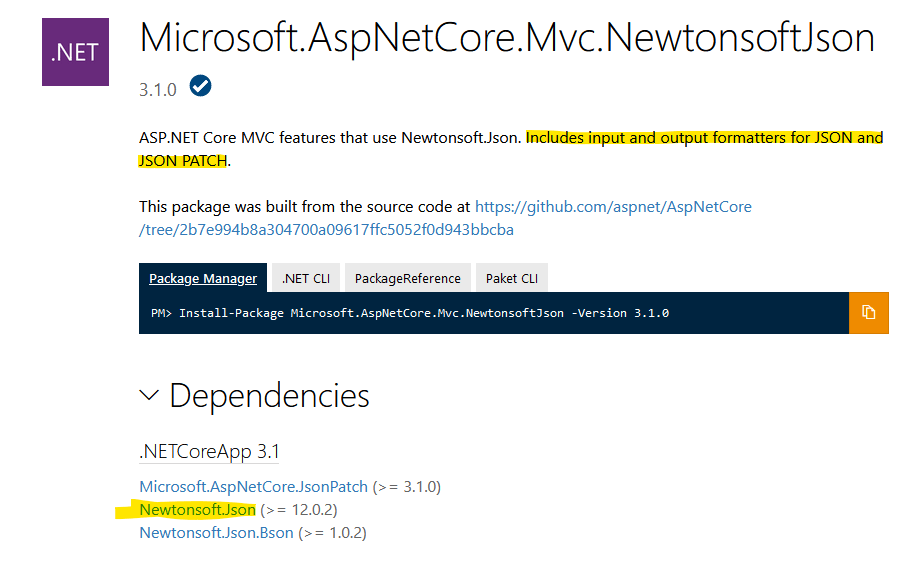This screenshot has height=579, width=901.
Task: Click the .NETCoreApp 3.1 framework heading
Action: click(208, 451)
